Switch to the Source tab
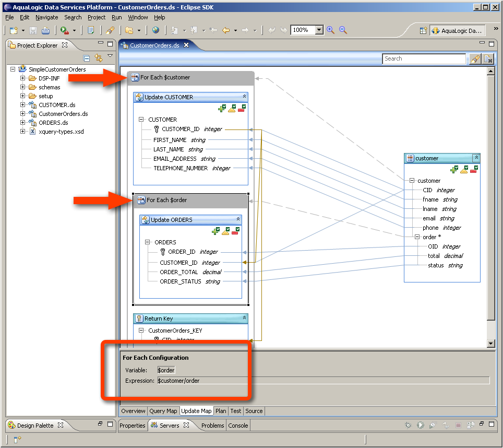 click(x=254, y=411)
